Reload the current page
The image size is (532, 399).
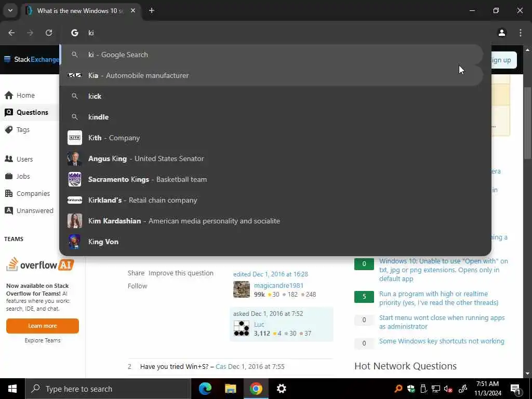pos(49,33)
